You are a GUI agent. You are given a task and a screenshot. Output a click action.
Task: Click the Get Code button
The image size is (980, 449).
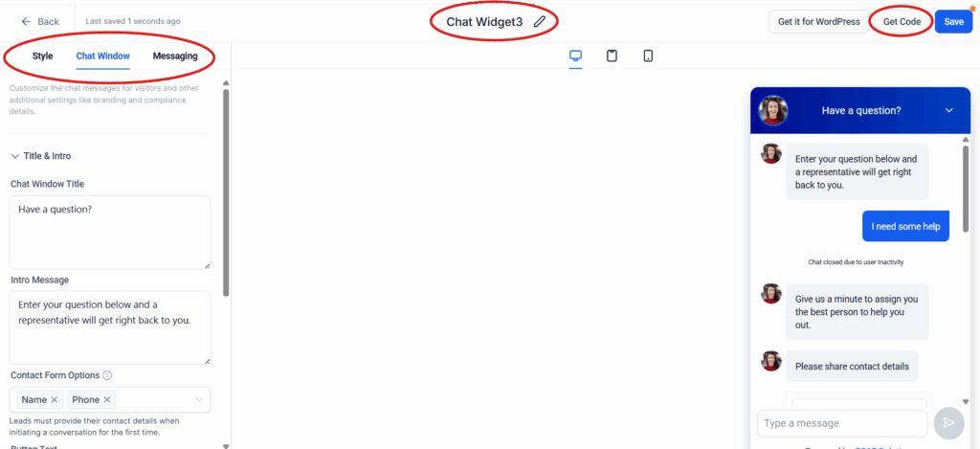tap(902, 22)
